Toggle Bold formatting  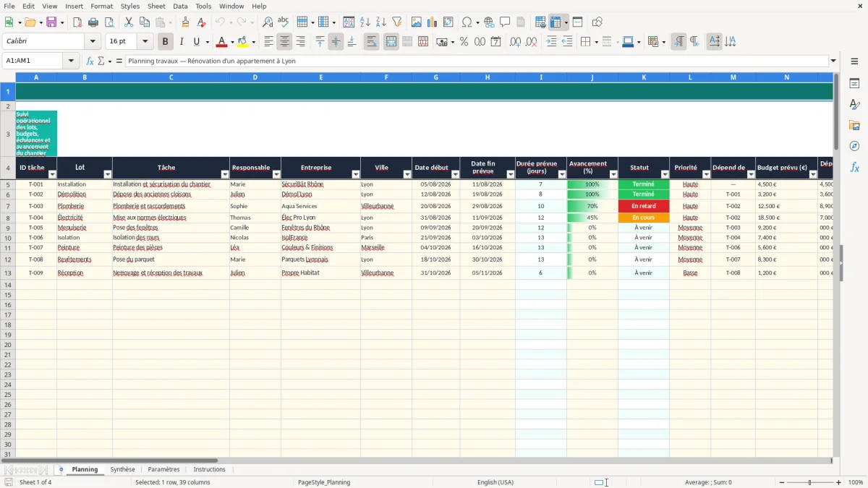[165, 42]
